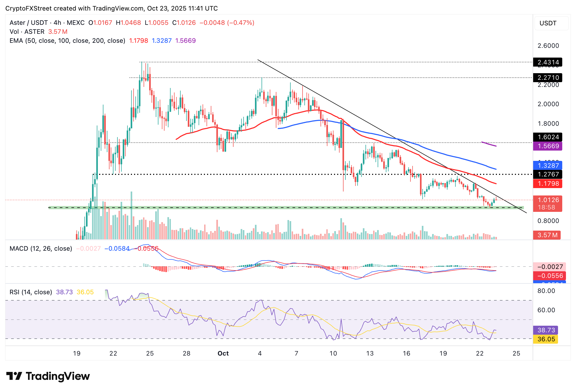Select the Vol ASTER indicator legend

(x=27, y=32)
